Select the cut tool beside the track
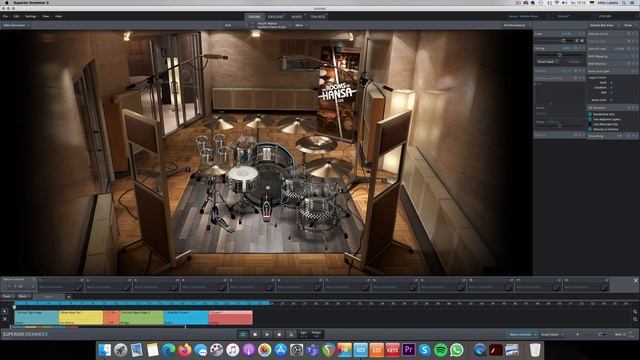This screenshot has height=360, width=640. [4, 319]
